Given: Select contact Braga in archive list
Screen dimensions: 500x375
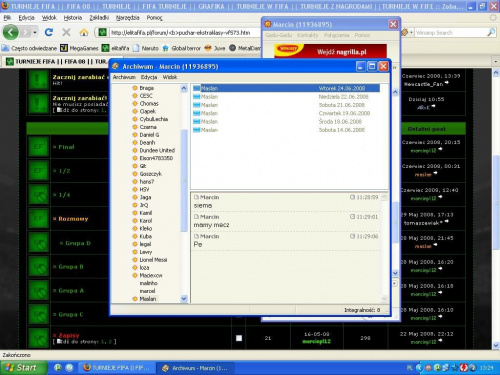Looking at the screenshot, I should pos(146,88).
